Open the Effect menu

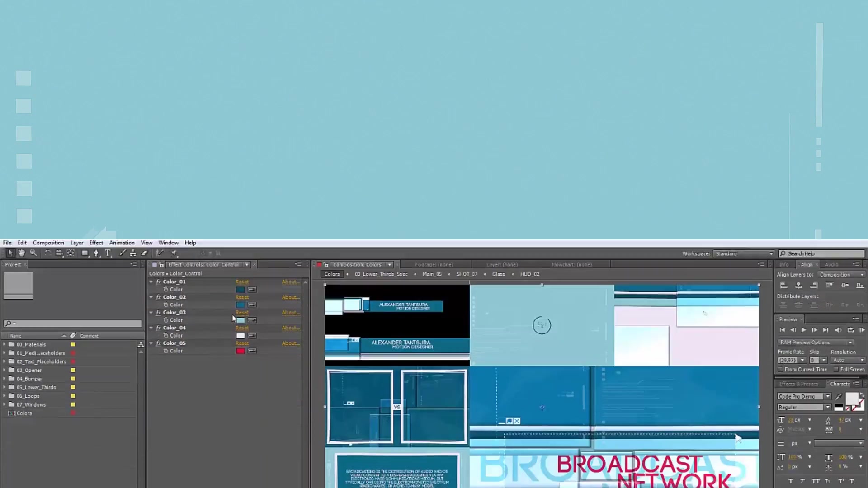click(x=96, y=243)
